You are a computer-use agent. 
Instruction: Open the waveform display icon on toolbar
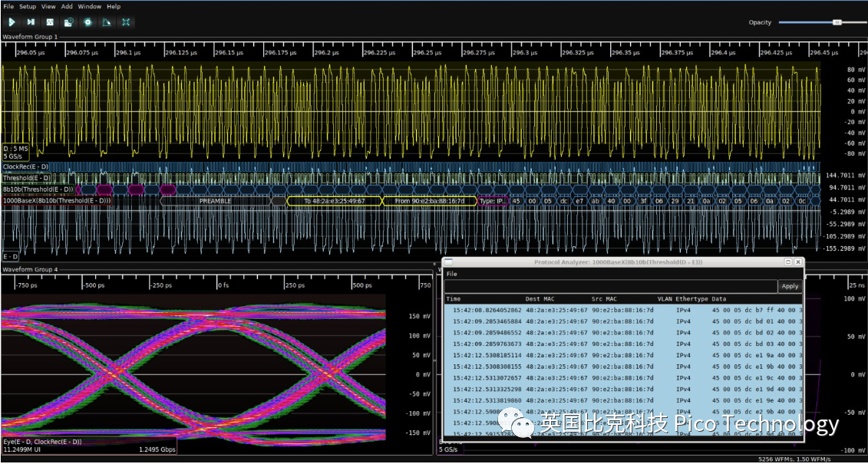coord(50,22)
